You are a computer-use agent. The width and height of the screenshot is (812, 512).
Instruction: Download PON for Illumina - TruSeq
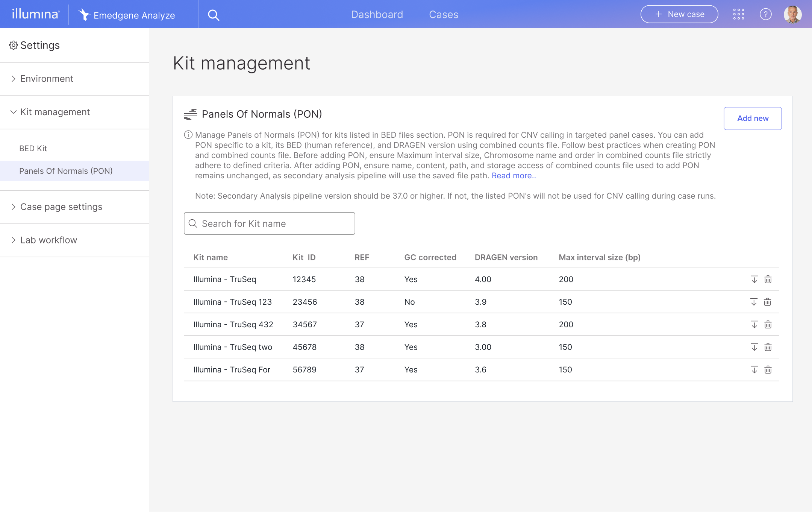click(754, 279)
